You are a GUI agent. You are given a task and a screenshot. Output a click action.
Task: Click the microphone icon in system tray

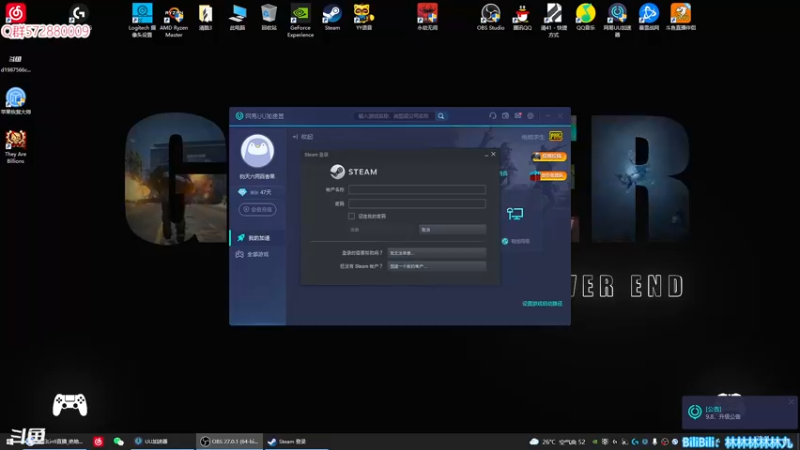[x=655, y=441]
